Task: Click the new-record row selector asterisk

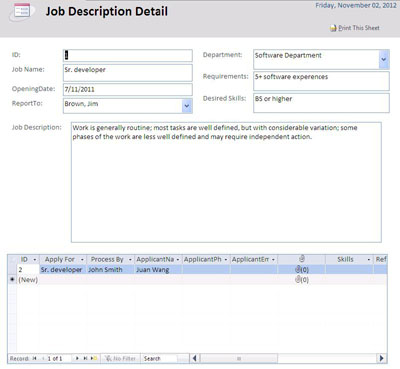Action: (12, 279)
